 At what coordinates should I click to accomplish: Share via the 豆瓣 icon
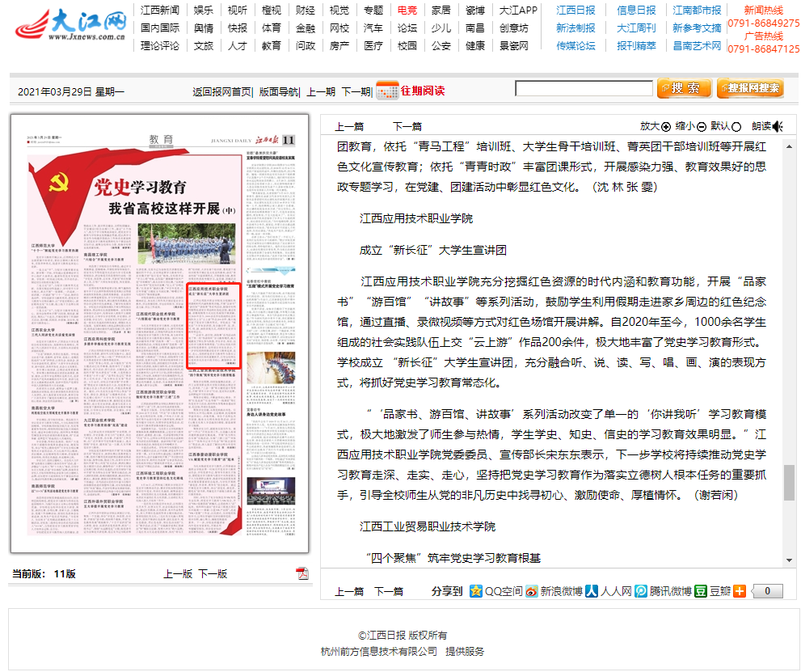point(701,591)
